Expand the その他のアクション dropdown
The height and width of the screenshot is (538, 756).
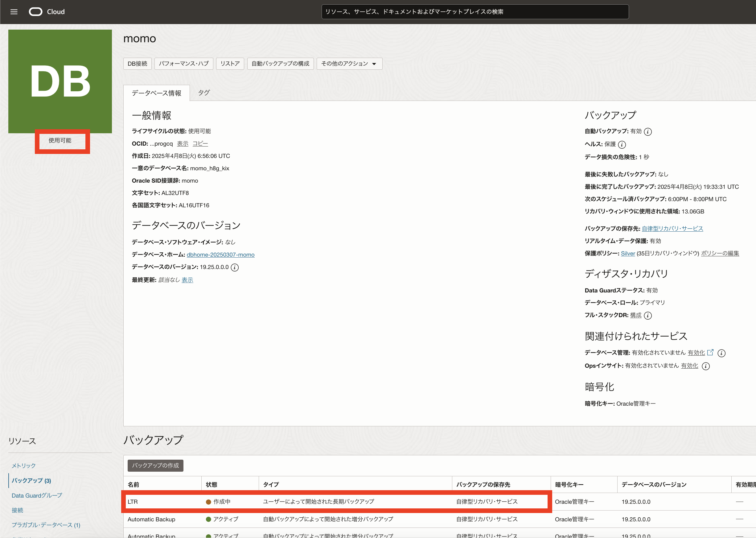tap(349, 64)
